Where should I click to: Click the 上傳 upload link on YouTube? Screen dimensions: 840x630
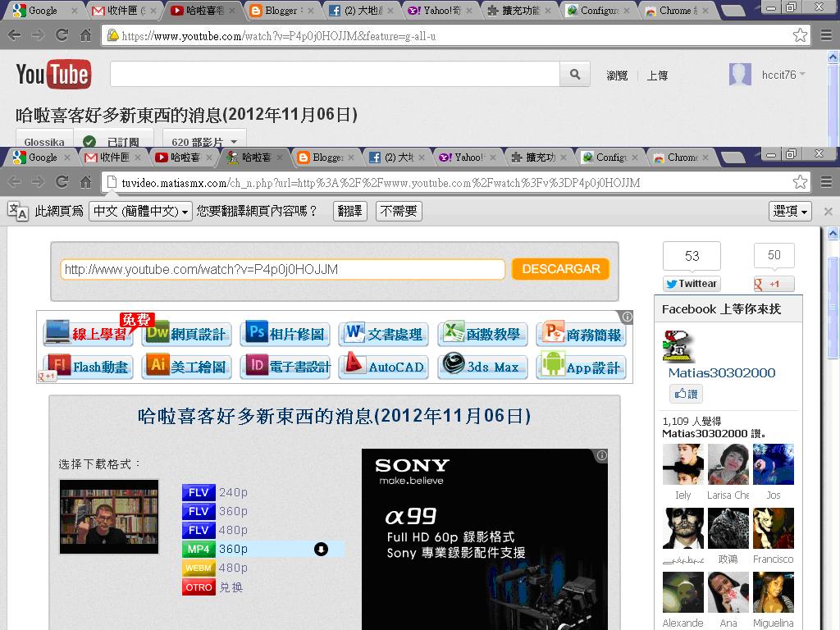pos(657,75)
